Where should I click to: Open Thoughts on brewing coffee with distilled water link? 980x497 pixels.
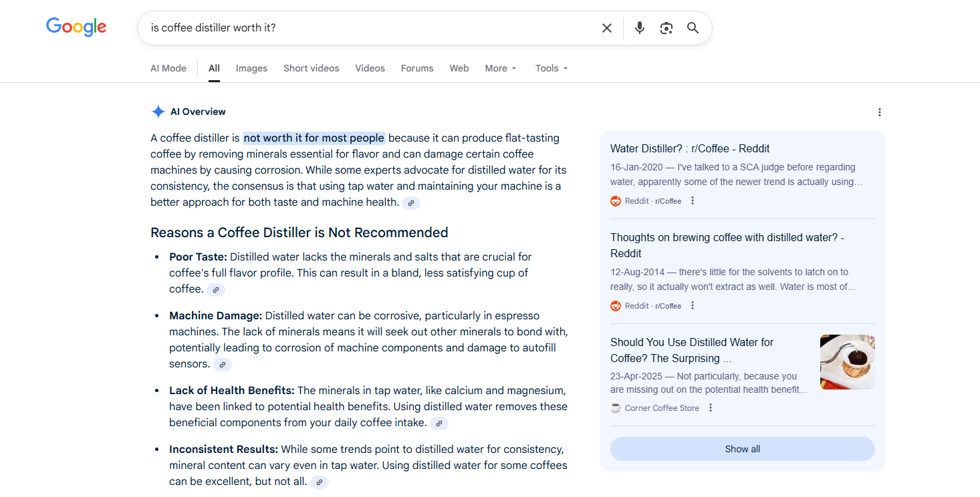point(727,245)
